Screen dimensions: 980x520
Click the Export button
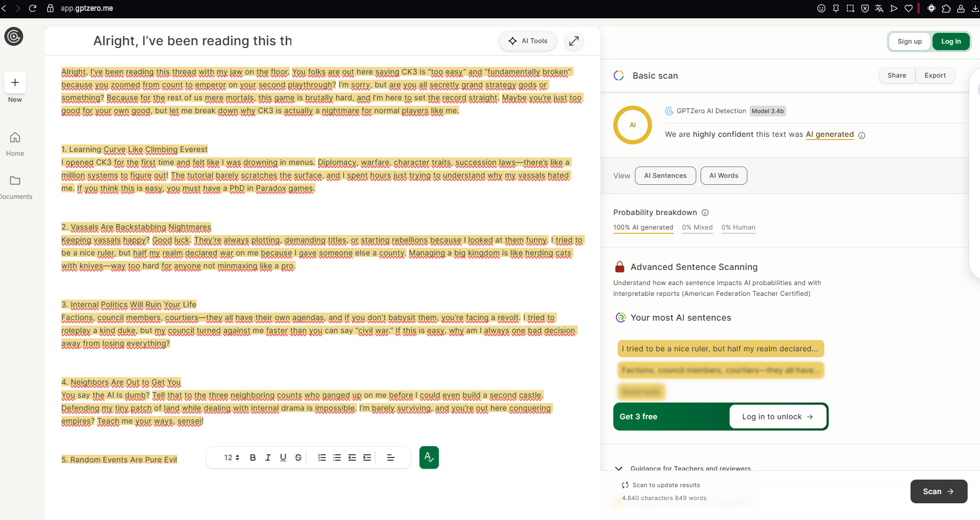[935, 75]
